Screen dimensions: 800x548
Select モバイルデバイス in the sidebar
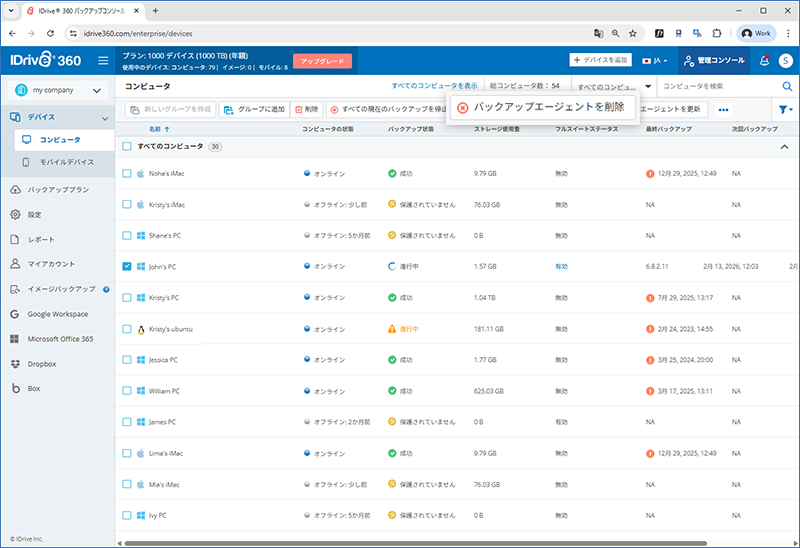(x=67, y=162)
